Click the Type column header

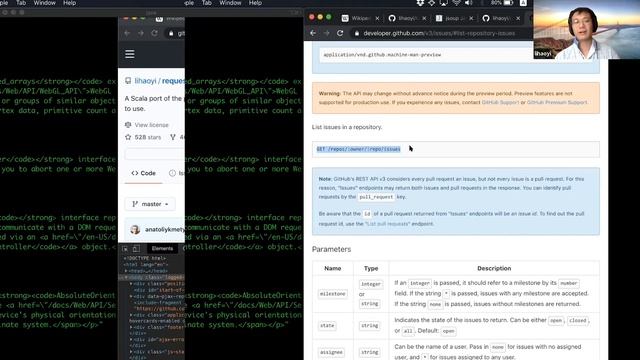[x=371, y=268]
